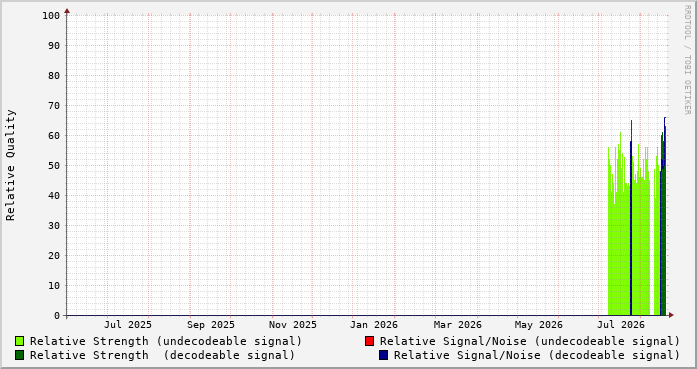Click the Sep 2025 x-axis label

[211, 325]
